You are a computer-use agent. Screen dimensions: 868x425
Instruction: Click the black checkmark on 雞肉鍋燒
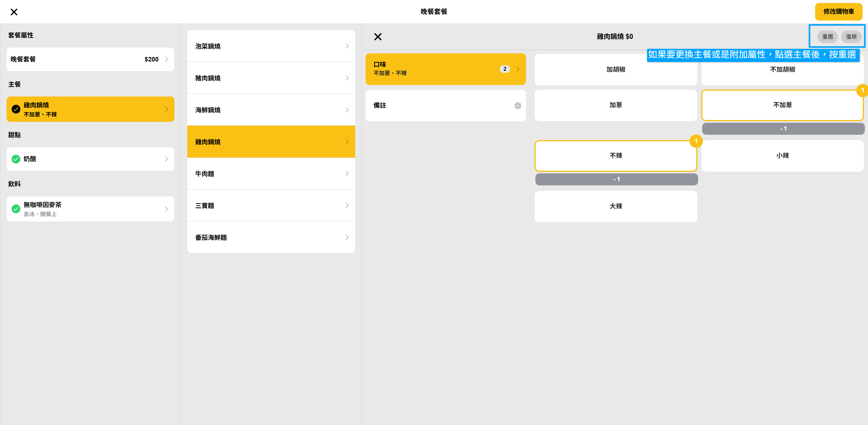[x=16, y=109]
